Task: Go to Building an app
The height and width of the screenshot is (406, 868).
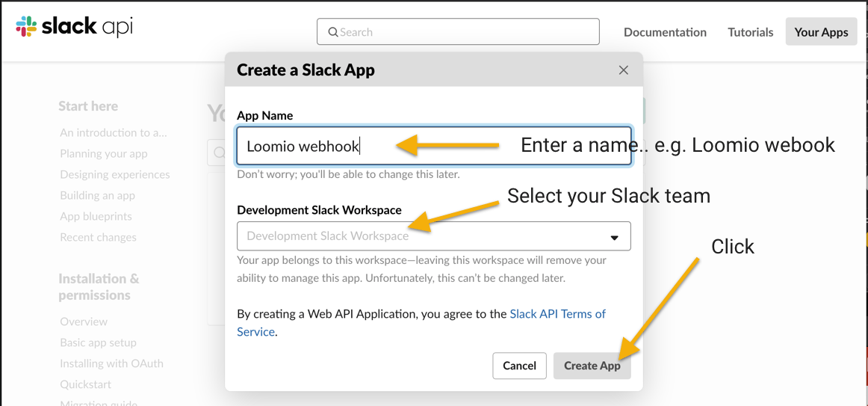Action: coord(97,195)
